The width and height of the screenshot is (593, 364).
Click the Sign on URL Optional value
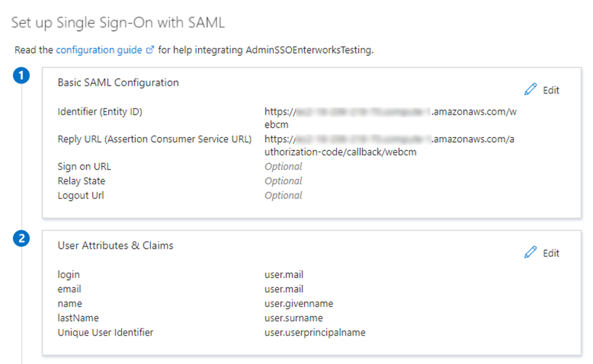coord(283,167)
